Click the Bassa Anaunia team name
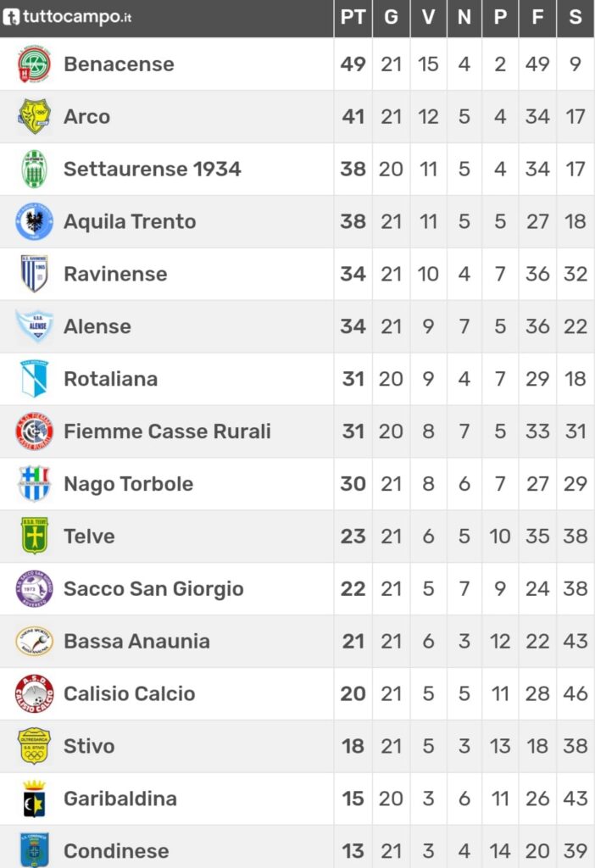This screenshot has width=595, height=868. (x=136, y=641)
